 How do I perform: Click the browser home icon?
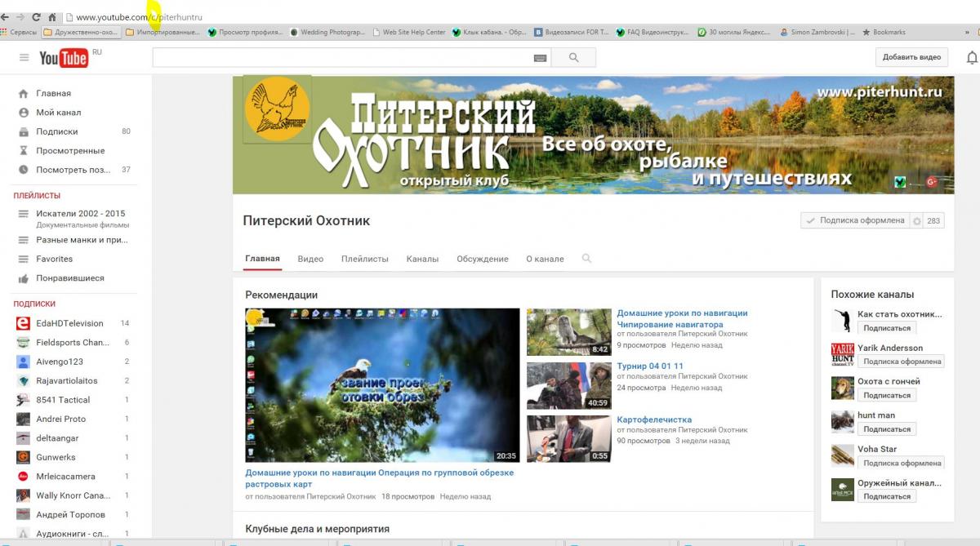[52, 17]
